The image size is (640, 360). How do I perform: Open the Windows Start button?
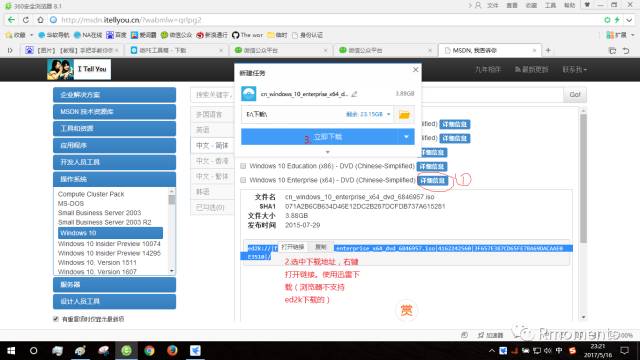[11, 351]
